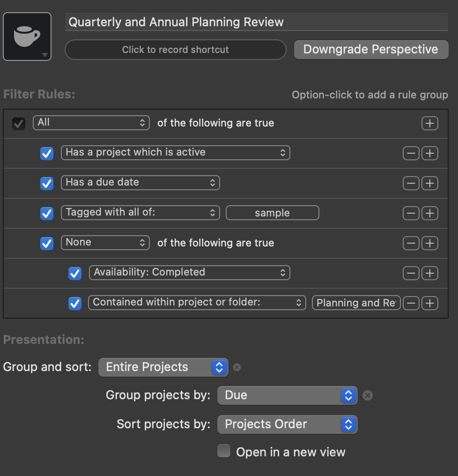Add a rule after "Has a due date"

429,183
